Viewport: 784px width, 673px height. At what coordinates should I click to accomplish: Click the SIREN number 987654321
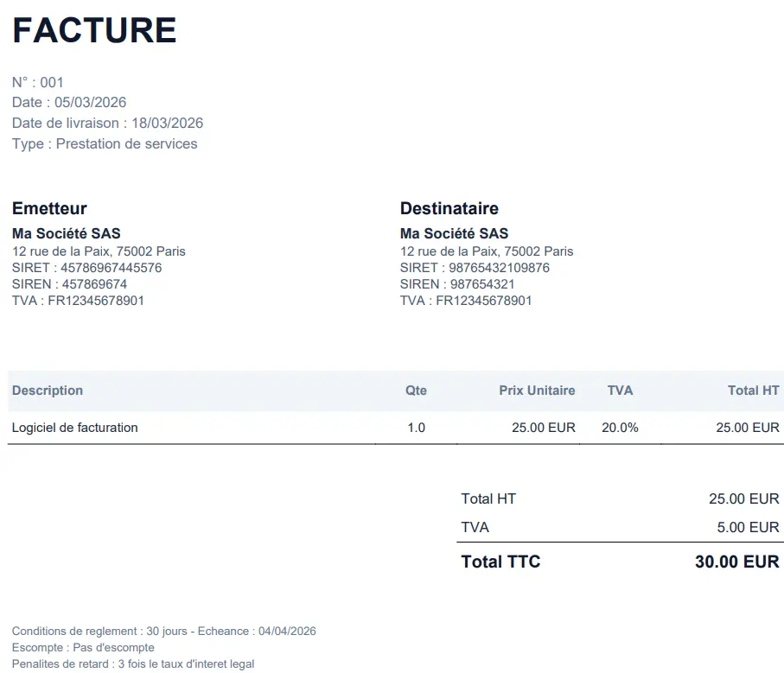click(482, 284)
